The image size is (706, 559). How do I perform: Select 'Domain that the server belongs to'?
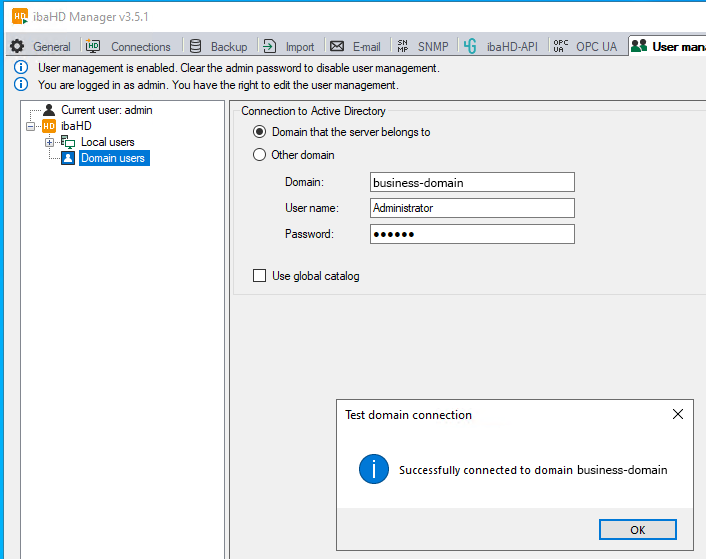pyautogui.click(x=260, y=132)
